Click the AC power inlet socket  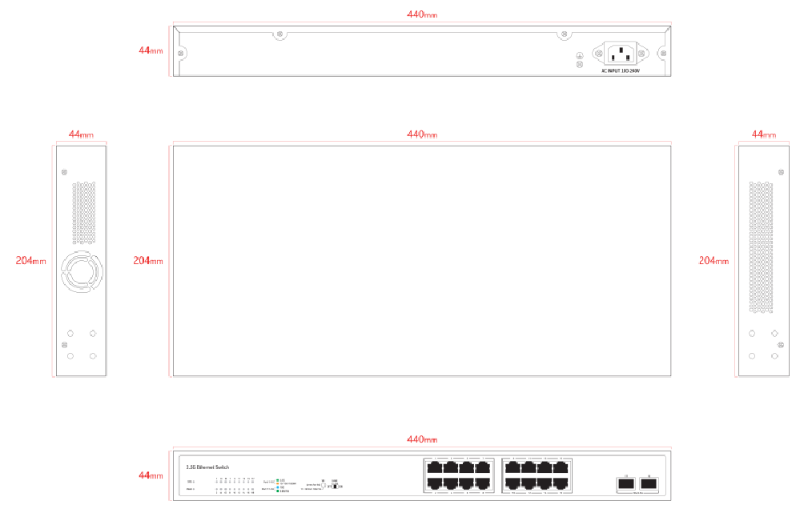coord(621,54)
